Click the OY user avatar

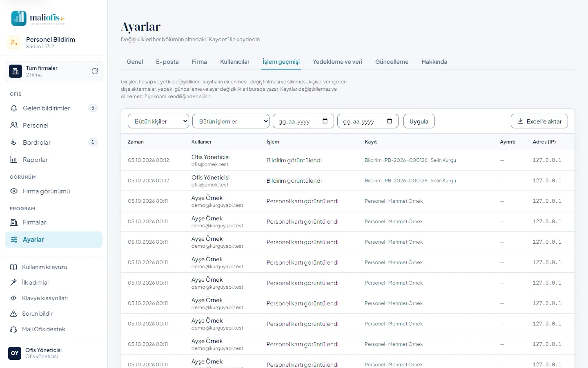15,353
